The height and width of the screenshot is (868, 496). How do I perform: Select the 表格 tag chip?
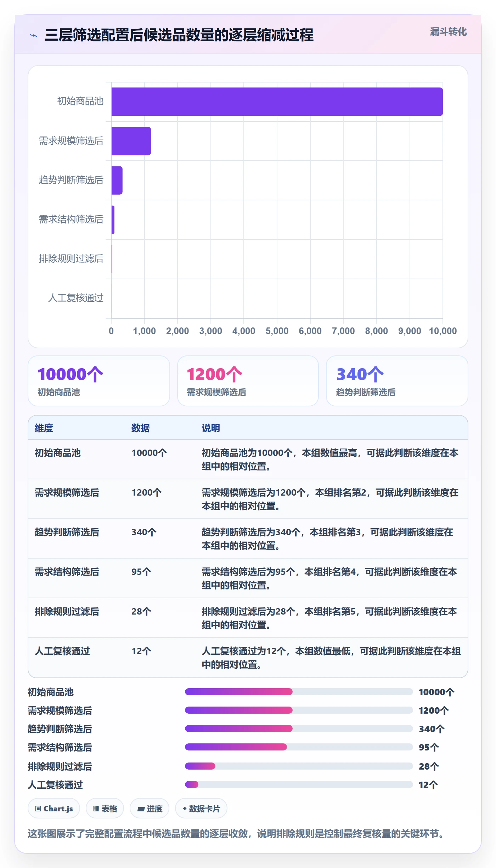pyautogui.click(x=105, y=809)
